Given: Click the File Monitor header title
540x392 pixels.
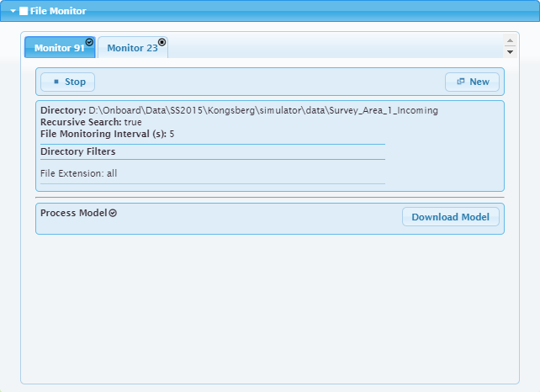Looking at the screenshot, I should point(57,11).
